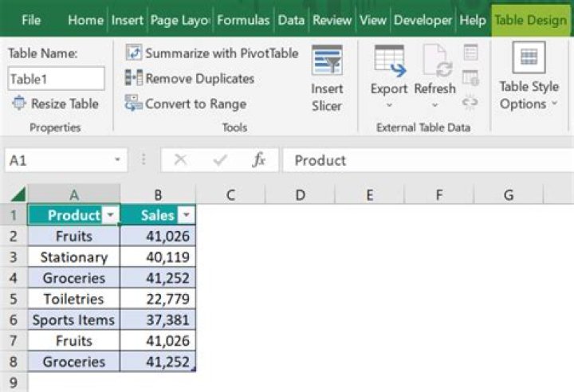Select the Table Design tab
574x392 pixels.
click(530, 20)
